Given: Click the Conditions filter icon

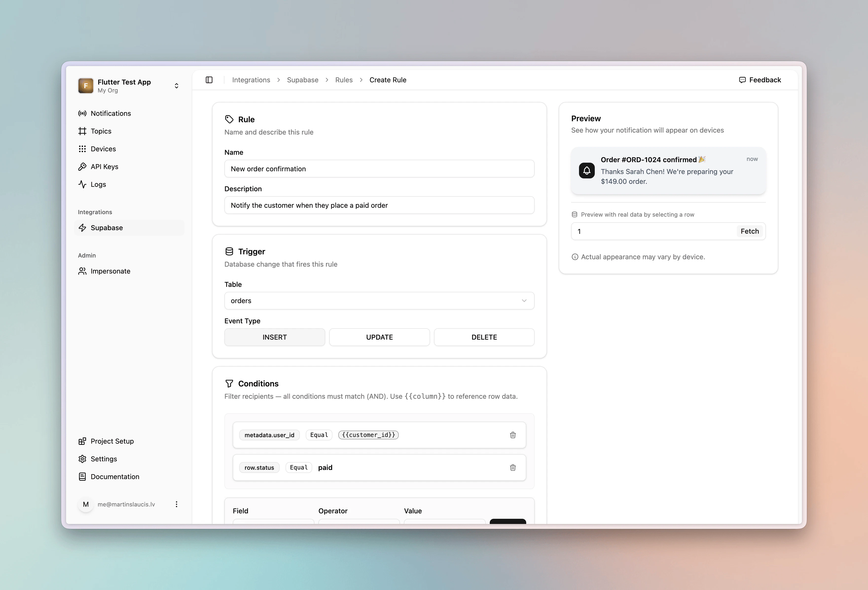Looking at the screenshot, I should click(x=229, y=384).
